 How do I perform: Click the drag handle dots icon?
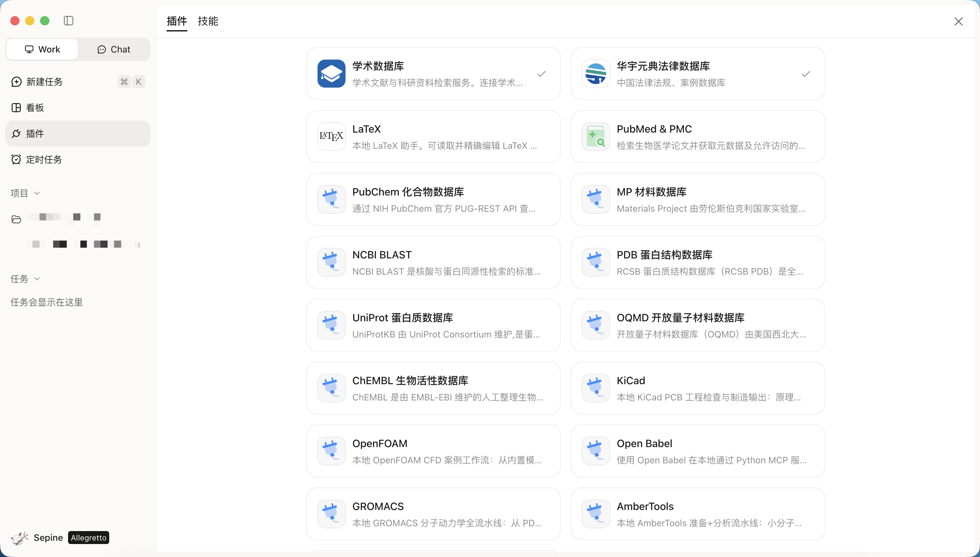138,245
